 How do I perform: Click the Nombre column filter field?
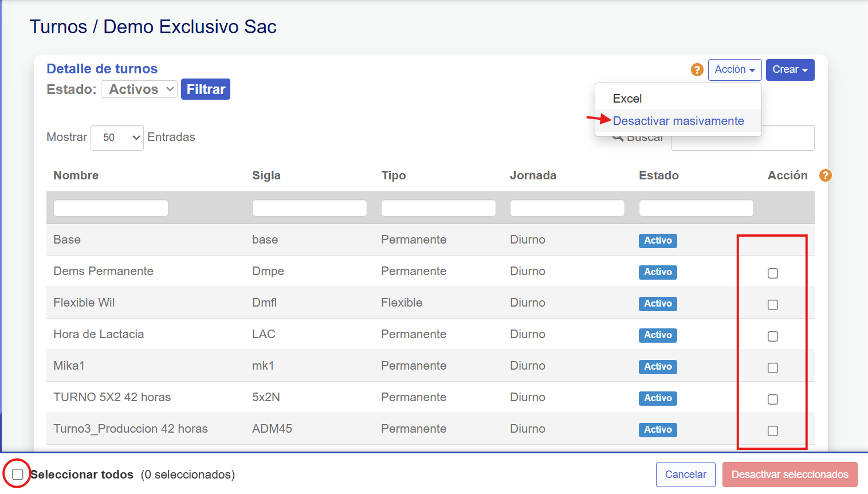click(111, 208)
